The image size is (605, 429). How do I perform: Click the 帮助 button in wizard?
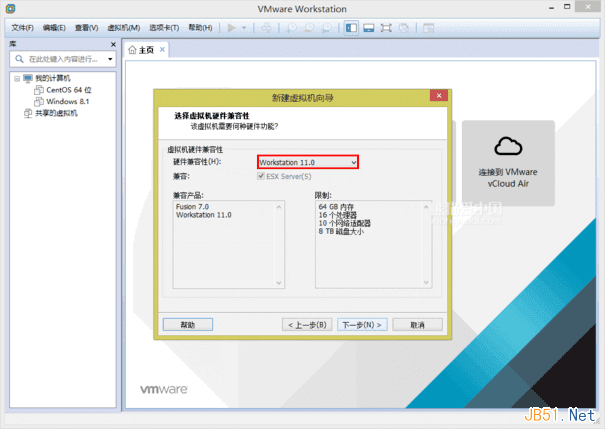[x=188, y=325]
